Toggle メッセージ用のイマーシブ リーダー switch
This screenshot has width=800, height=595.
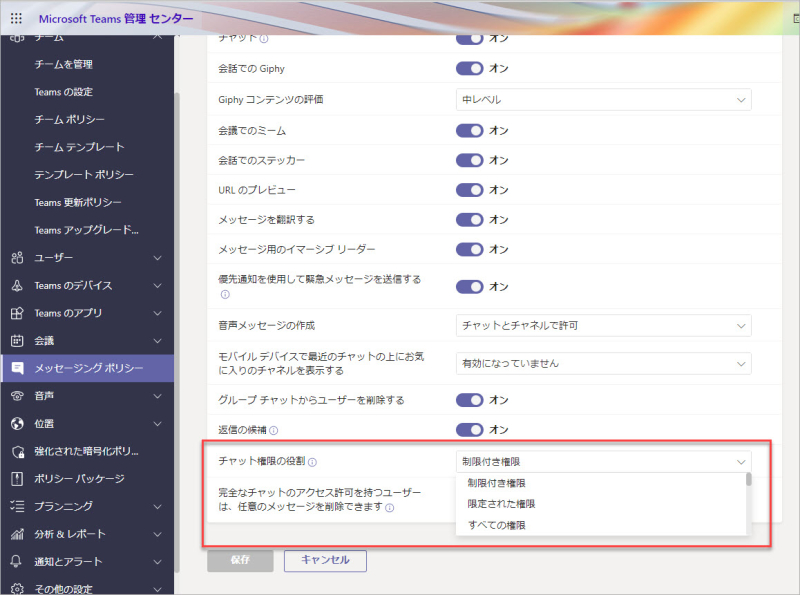click(x=469, y=249)
